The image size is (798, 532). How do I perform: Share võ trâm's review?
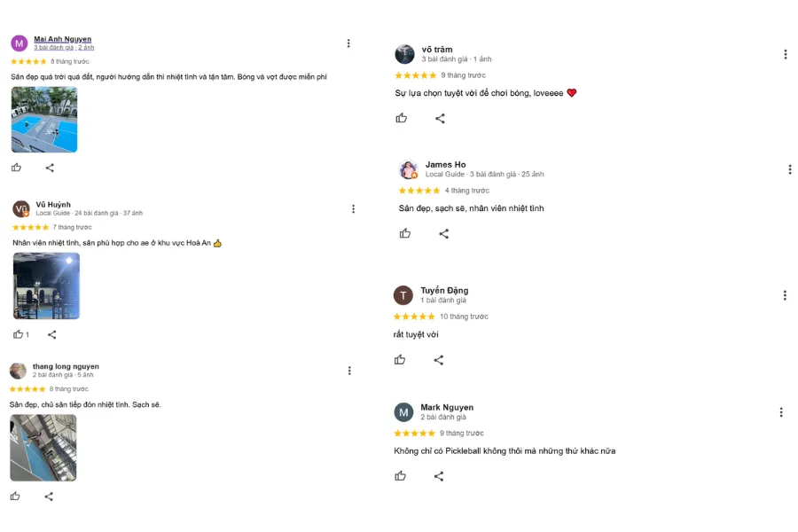pos(440,118)
